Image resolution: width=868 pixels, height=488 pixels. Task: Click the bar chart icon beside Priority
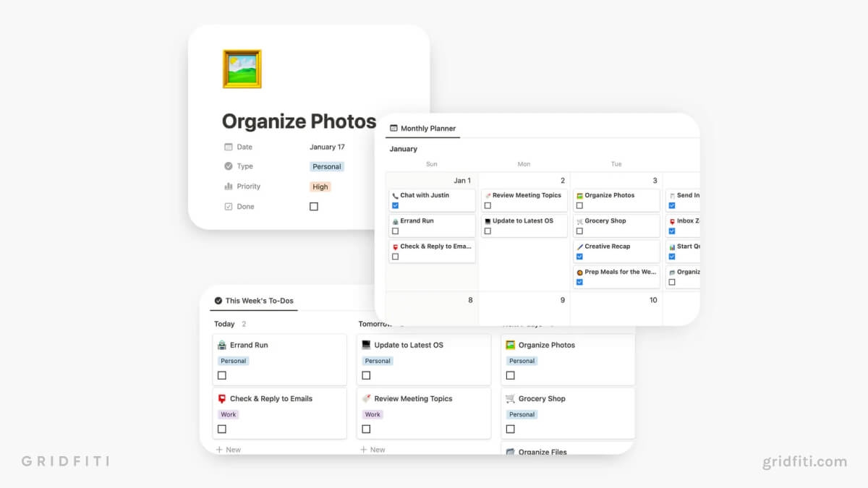(228, 186)
